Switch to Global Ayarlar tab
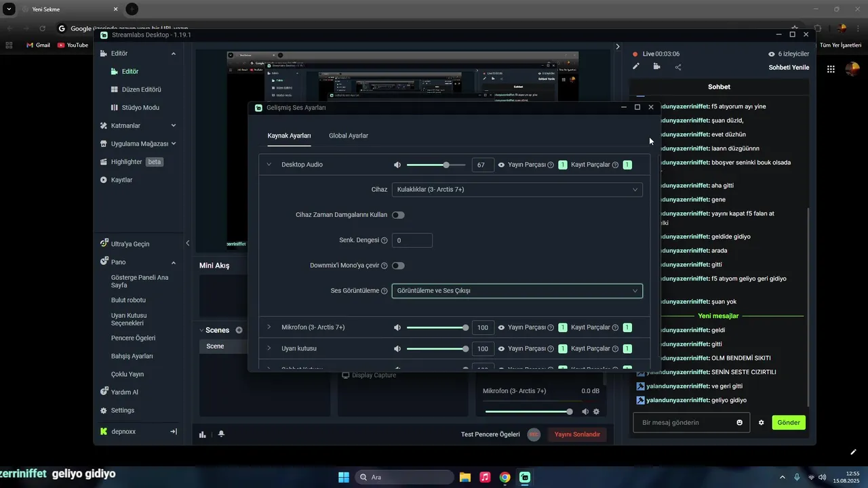This screenshot has width=868, height=488. tap(349, 136)
